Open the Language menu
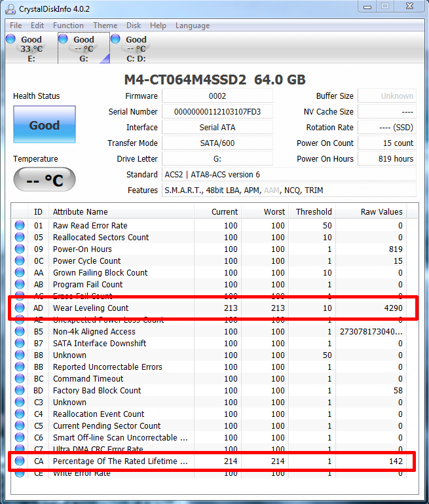Viewport: 429px width, 504px height. click(193, 26)
